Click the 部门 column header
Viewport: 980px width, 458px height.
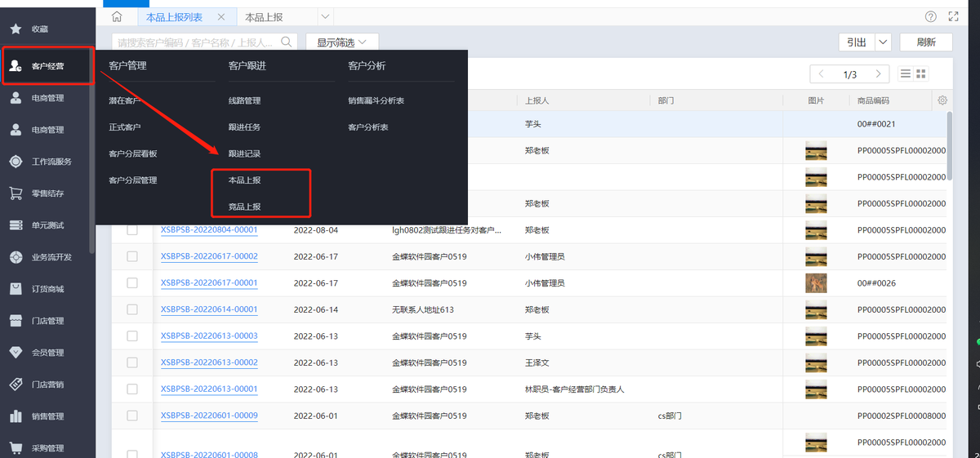click(666, 100)
